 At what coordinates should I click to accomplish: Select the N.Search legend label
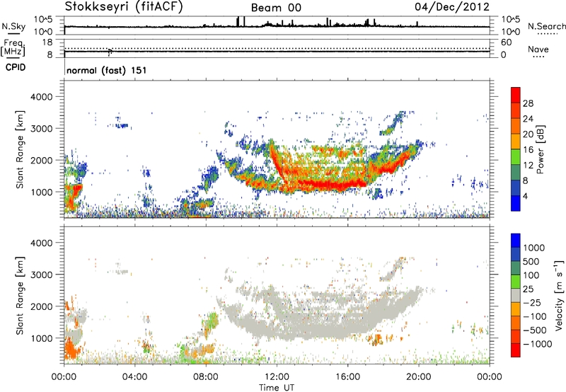pyautogui.click(x=546, y=26)
